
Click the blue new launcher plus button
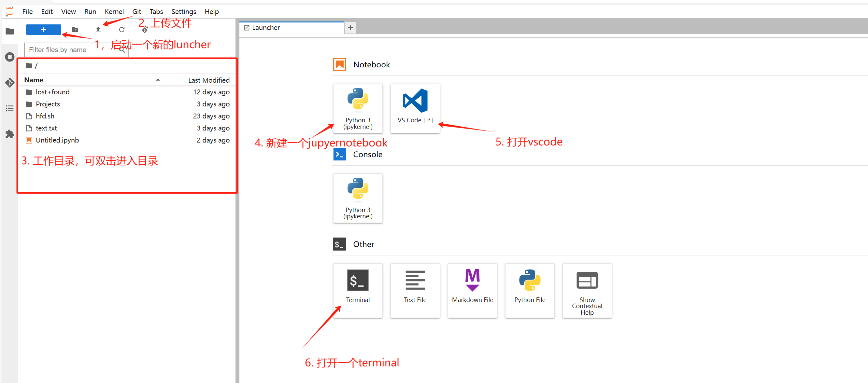pos(43,30)
